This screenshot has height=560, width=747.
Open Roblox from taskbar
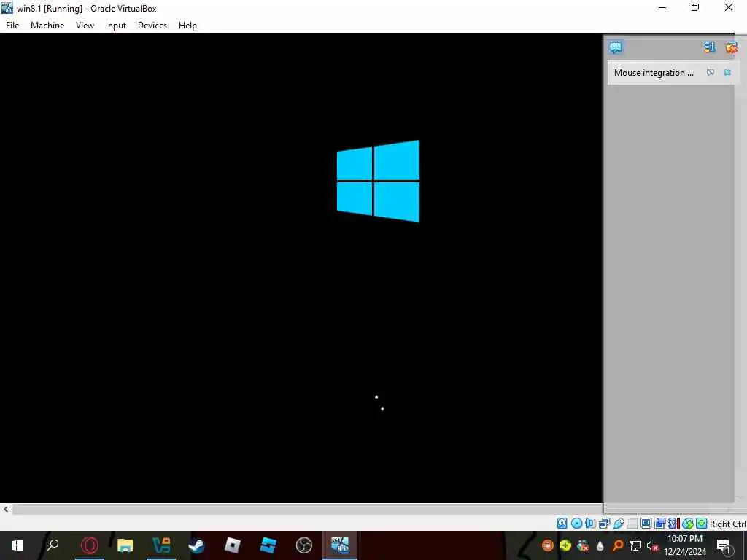[233, 545]
